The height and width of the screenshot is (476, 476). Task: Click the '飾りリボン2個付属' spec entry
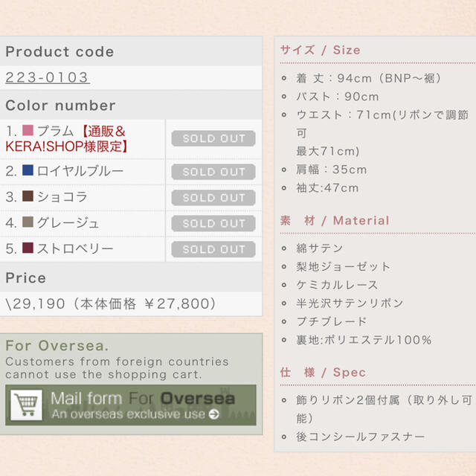(x=384, y=409)
